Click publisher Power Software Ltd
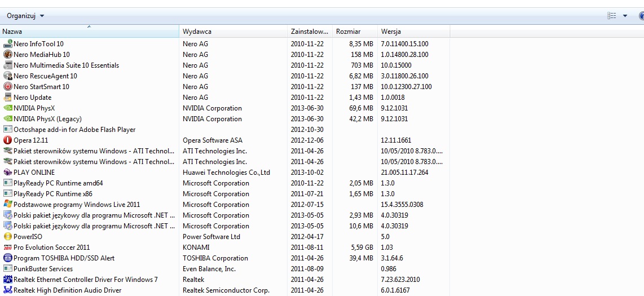The height and width of the screenshot is (296, 644). pos(211,236)
